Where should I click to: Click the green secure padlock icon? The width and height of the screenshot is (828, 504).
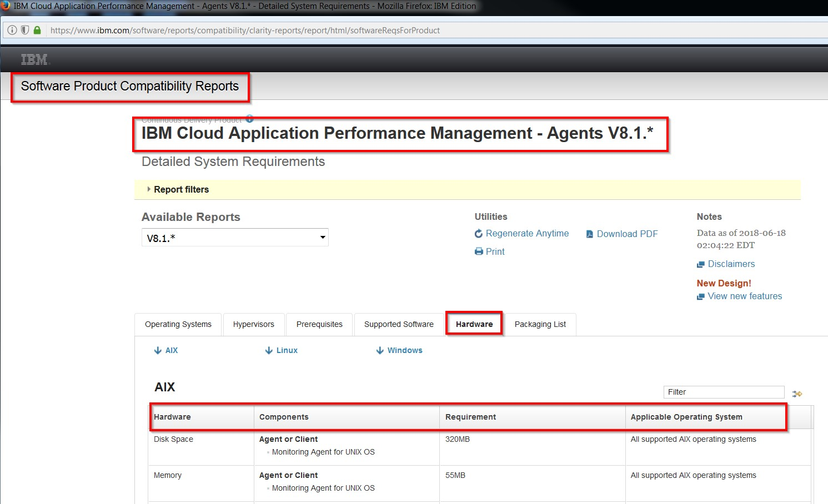tap(37, 30)
